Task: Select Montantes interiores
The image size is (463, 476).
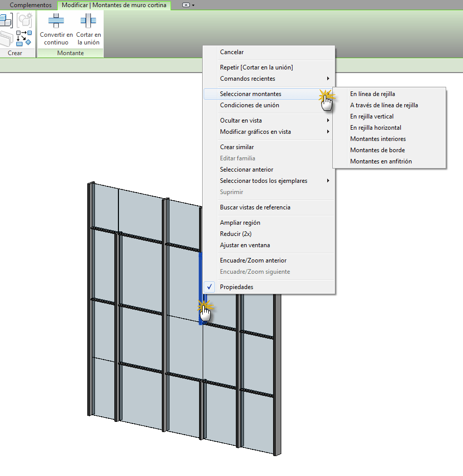Action: [x=389, y=139]
